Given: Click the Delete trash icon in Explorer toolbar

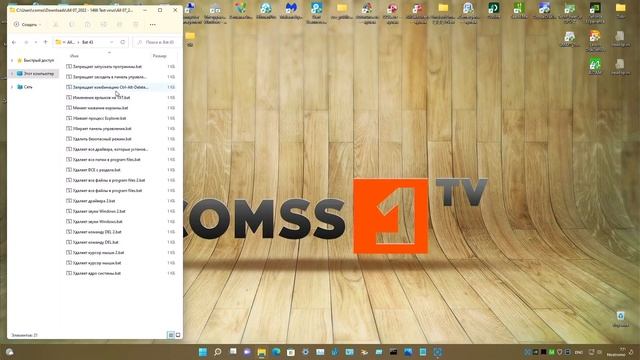Looking at the screenshot, I should [136, 24].
